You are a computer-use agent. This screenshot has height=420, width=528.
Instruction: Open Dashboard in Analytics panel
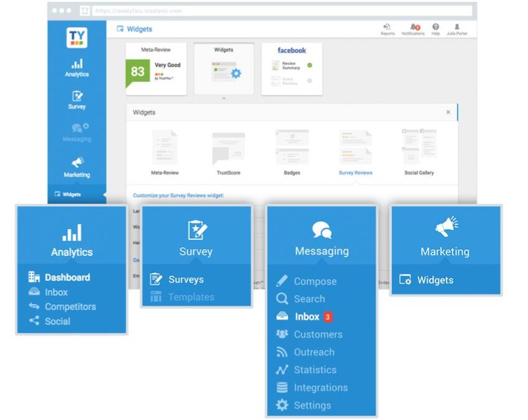(59, 277)
